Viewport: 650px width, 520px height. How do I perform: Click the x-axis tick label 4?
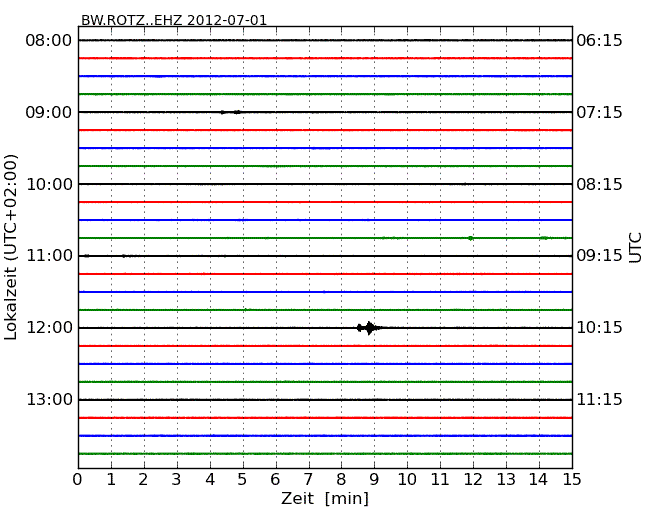(x=210, y=479)
